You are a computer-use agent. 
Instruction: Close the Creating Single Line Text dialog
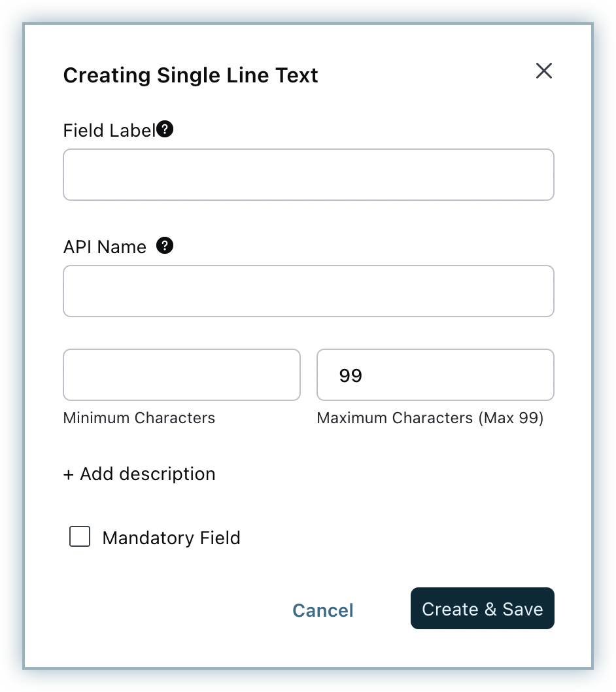[544, 71]
